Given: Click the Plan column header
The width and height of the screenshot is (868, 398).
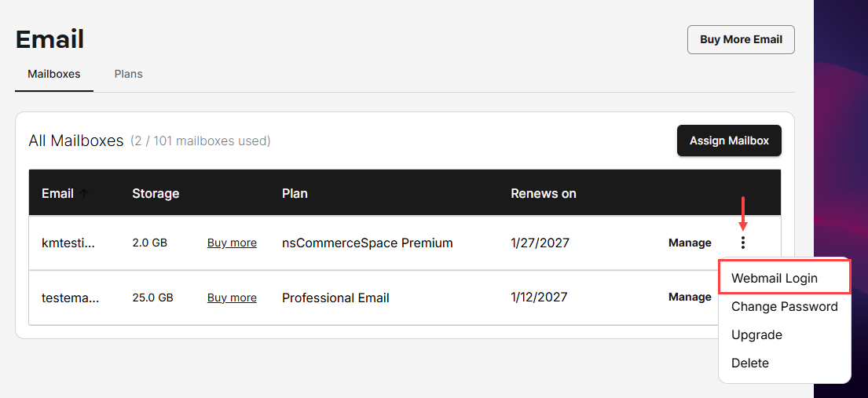Looking at the screenshot, I should (x=295, y=194).
